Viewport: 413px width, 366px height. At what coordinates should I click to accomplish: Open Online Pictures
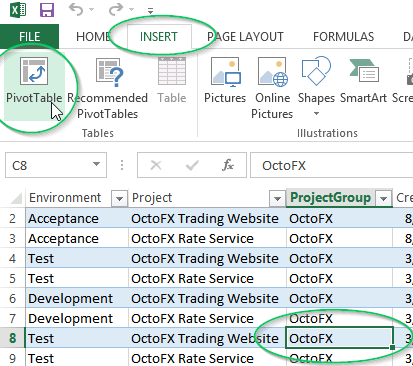pos(272,88)
